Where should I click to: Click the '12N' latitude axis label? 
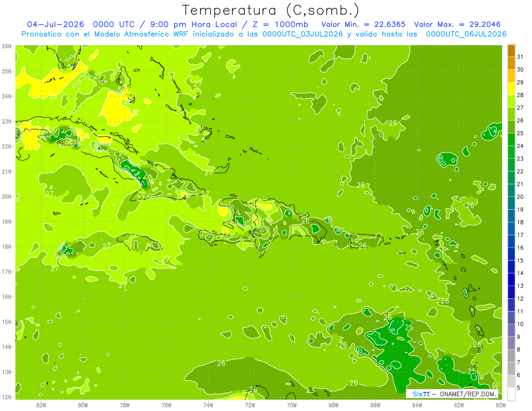click(x=6, y=397)
